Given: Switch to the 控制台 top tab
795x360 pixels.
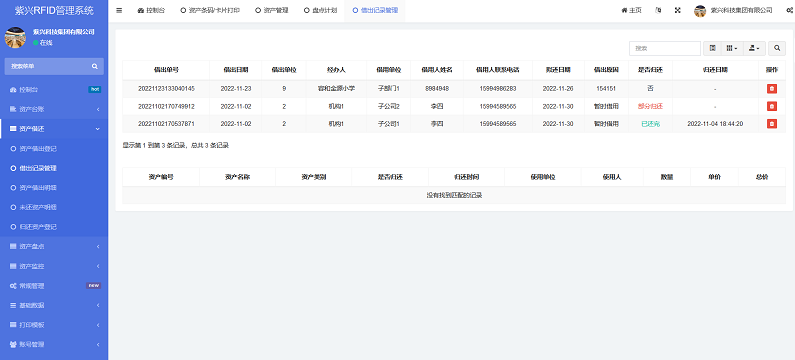Looking at the screenshot, I should (151, 11).
